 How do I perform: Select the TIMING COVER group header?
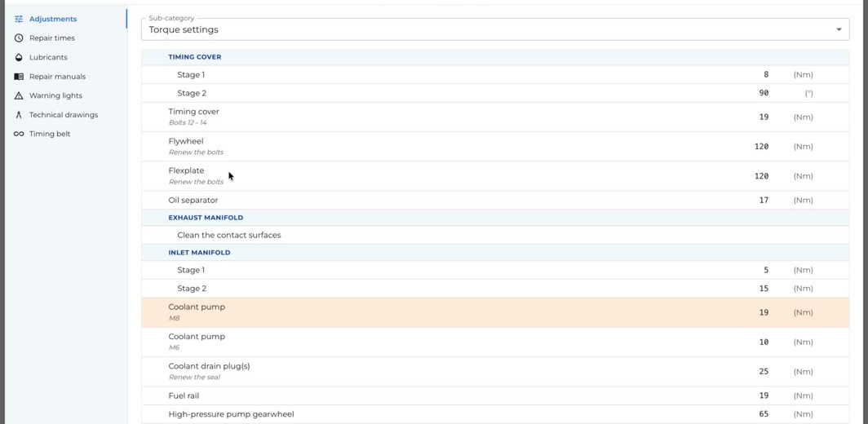point(495,57)
